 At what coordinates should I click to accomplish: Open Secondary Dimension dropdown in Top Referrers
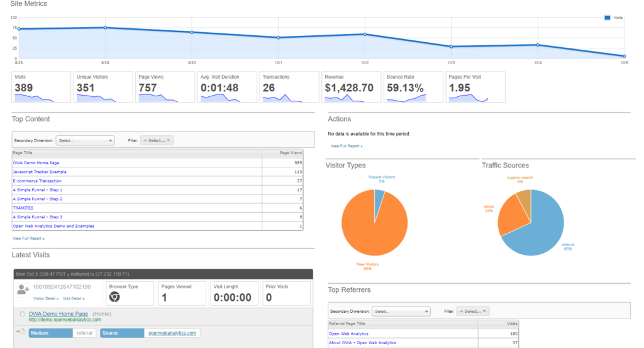(401, 311)
